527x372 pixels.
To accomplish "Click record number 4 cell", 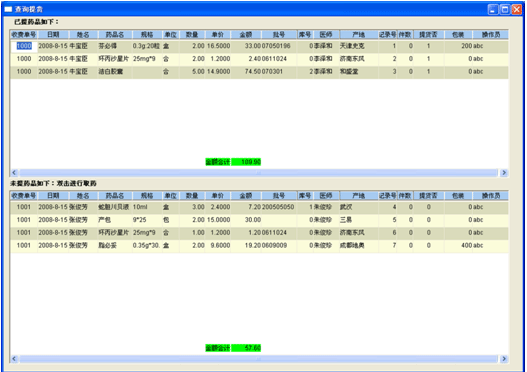I will click(388, 207).
